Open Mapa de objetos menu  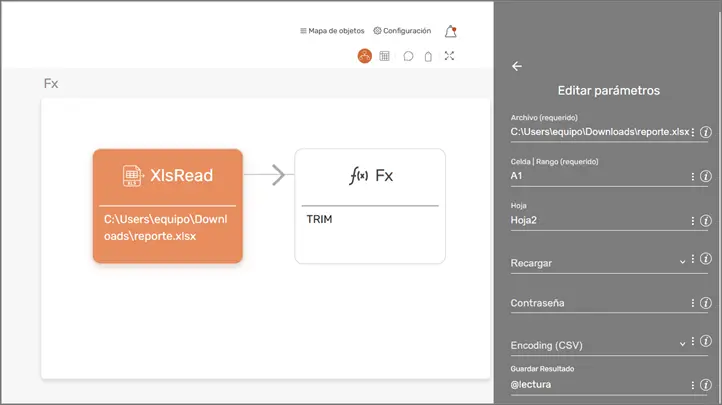tap(332, 31)
